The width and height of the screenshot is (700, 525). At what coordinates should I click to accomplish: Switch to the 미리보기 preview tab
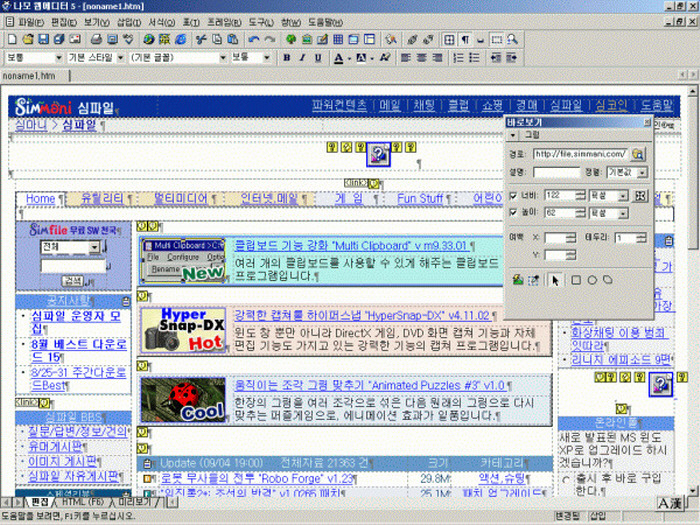pyautogui.click(x=134, y=502)
